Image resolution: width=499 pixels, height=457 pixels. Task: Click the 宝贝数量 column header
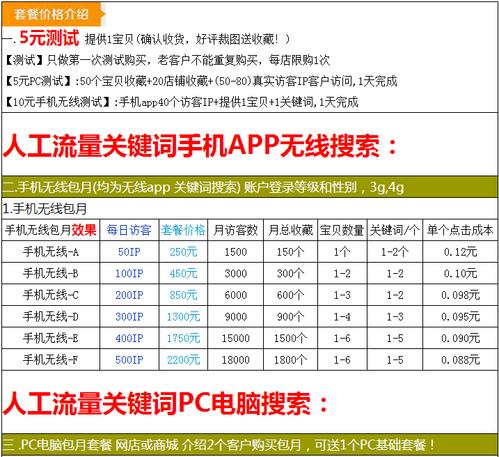342,230
